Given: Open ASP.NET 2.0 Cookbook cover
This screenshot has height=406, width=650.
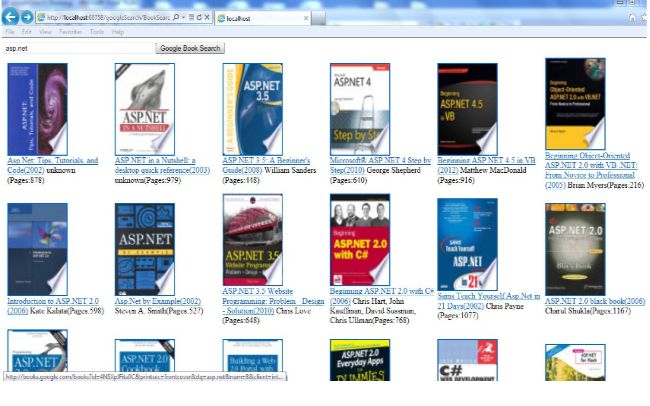Looking at the screenshot, I should click(x=145, y=355).
